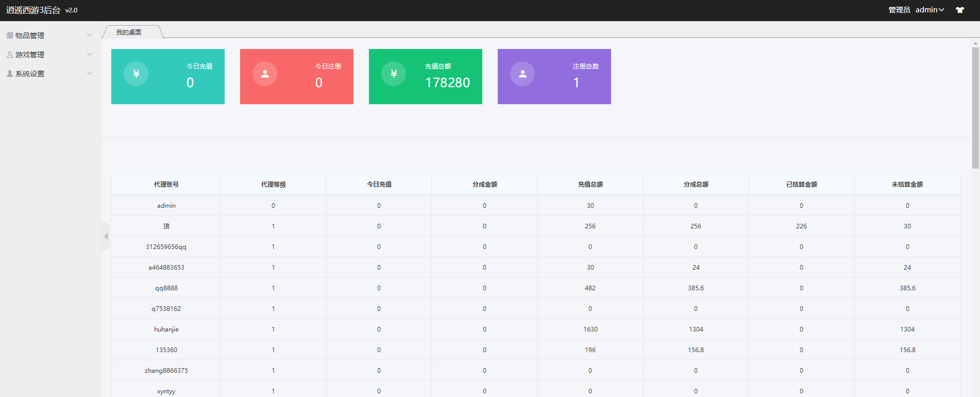Expand the 物品管理 menu chevron

tap(90, 36)
